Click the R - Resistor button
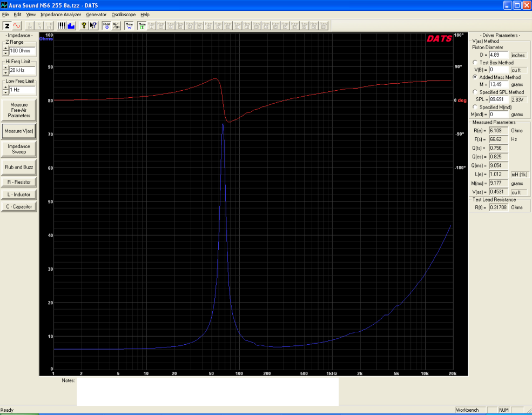532x415 pixels. click(19, 182)
